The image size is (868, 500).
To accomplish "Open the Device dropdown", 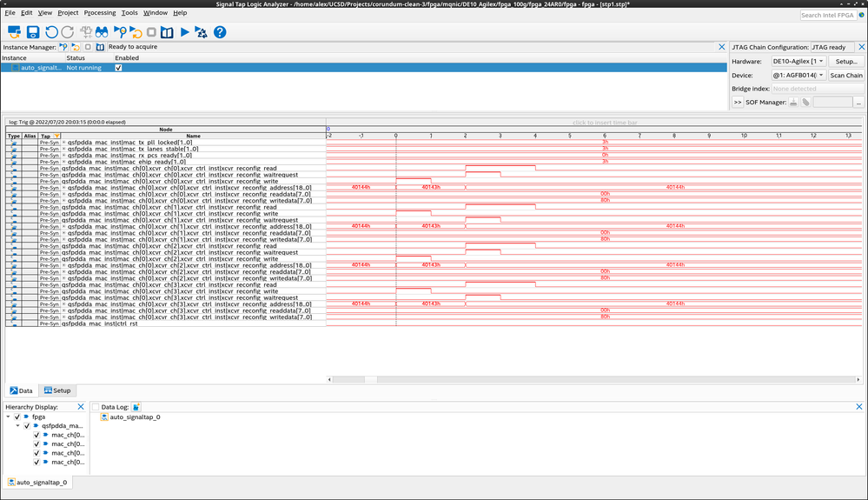I will pyautogui.click(x=798, y=76).
